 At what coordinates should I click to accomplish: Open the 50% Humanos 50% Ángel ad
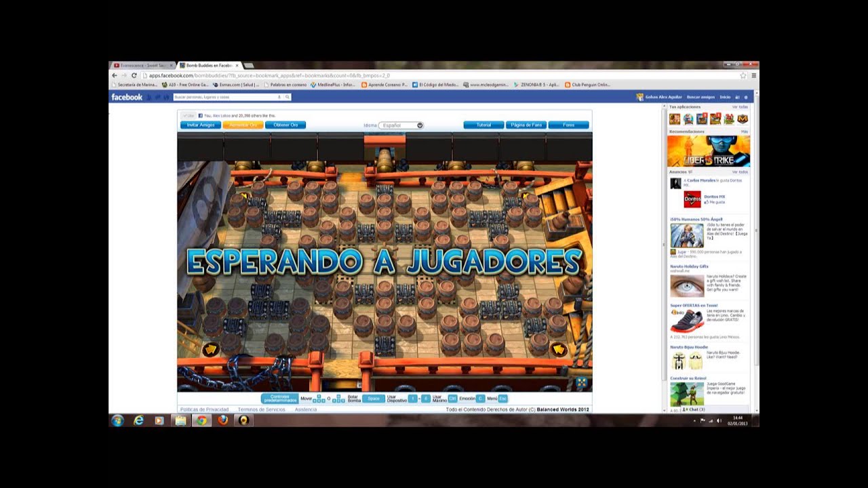(x=696, y=220)
